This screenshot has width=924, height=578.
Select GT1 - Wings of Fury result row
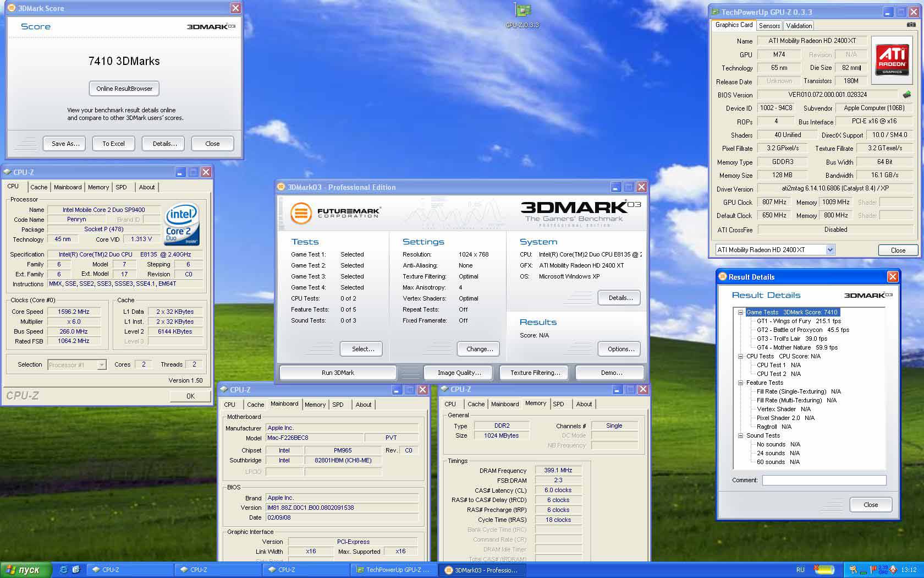coord(799,321)
